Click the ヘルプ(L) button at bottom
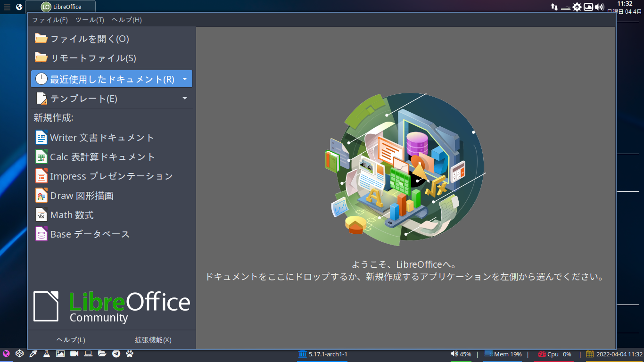This screenshot has width=644, height=362. (x=71, y=340)
